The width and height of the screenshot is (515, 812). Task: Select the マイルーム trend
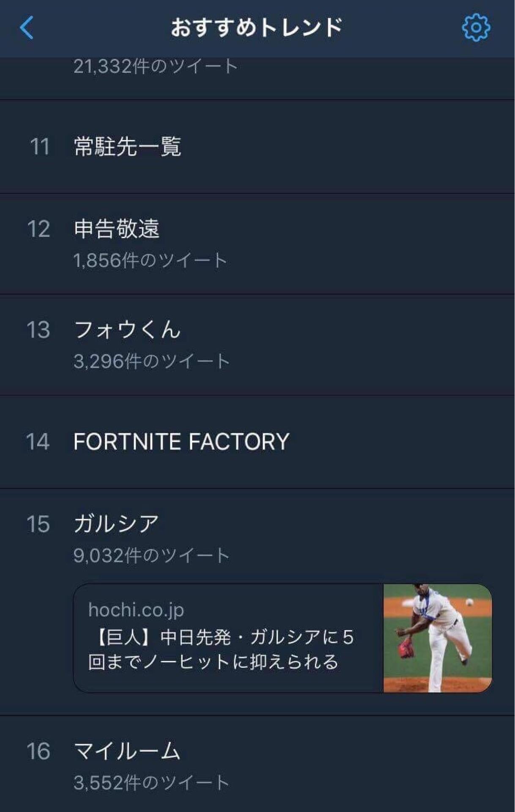tap(127, 752)
